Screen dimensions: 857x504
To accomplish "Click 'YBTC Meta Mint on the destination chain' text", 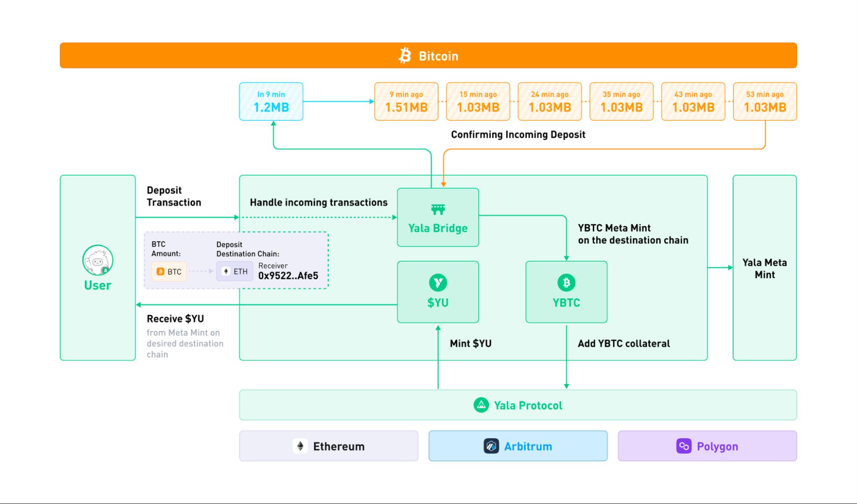I will tap(633, 234).
